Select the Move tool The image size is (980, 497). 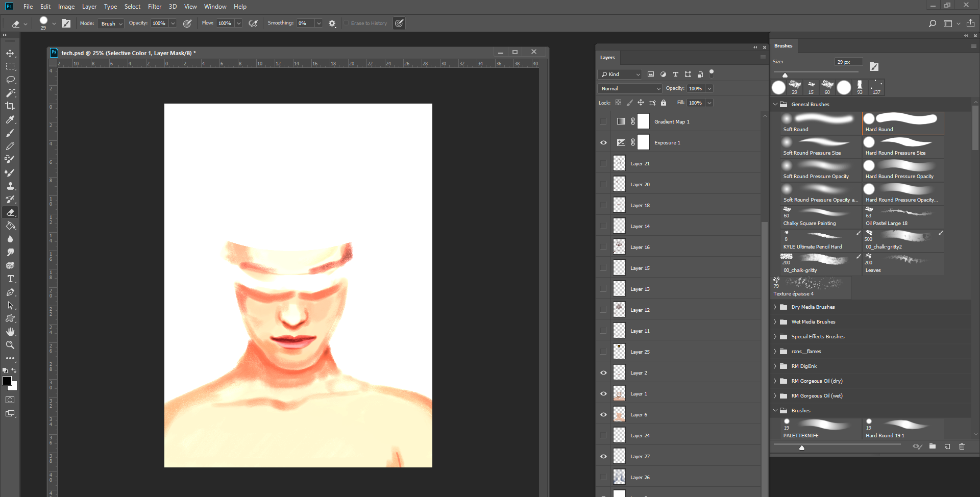[x=10, y=53]
